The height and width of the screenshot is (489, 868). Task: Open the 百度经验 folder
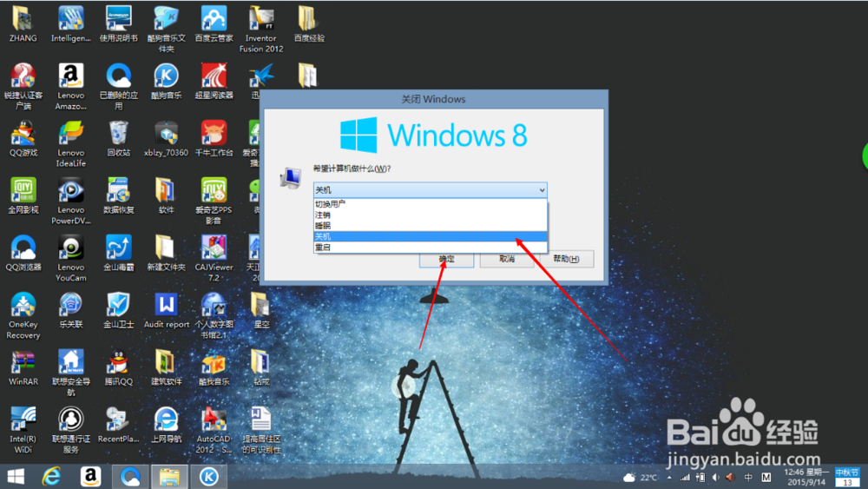pos(309,23)
